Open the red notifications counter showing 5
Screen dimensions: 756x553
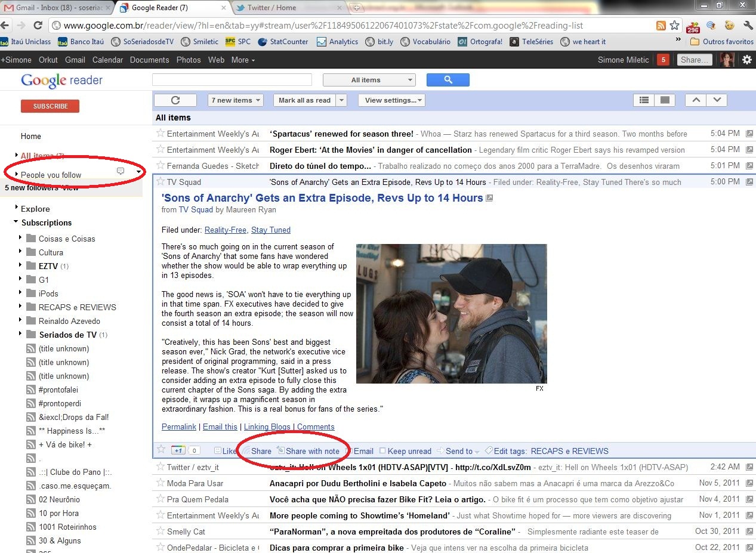coord(662,60)
